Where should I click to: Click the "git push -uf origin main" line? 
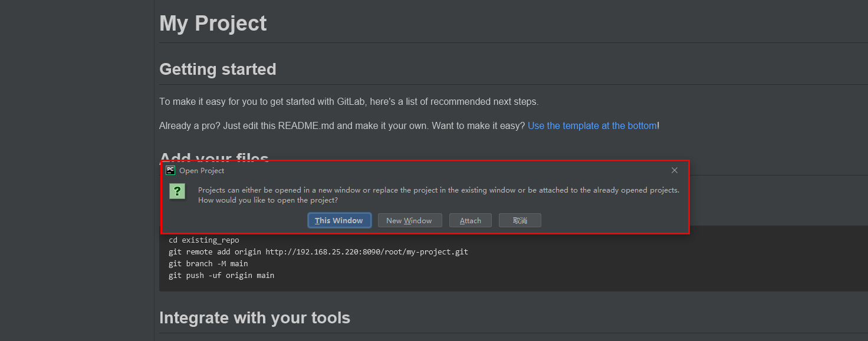[x=221, y=275]
